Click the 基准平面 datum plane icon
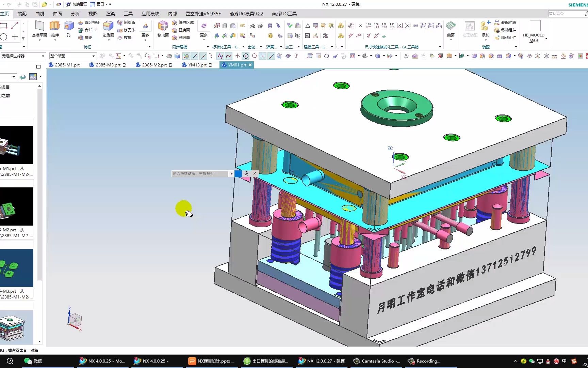 coord(39,27)
